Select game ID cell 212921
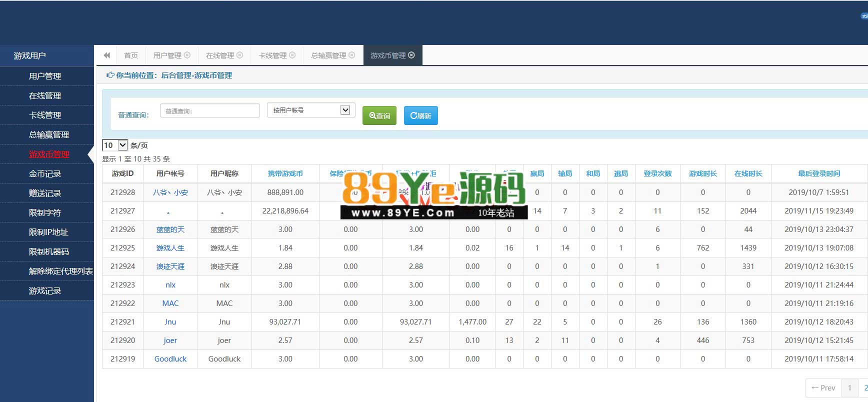The width and height of the screenshot is (868, 402). pos(123,322)
